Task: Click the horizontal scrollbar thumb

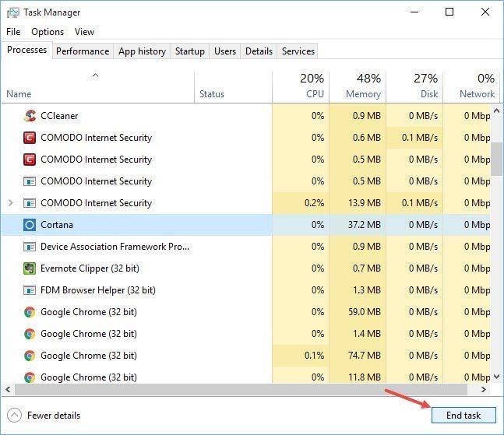Action: (x=241, y=389)
